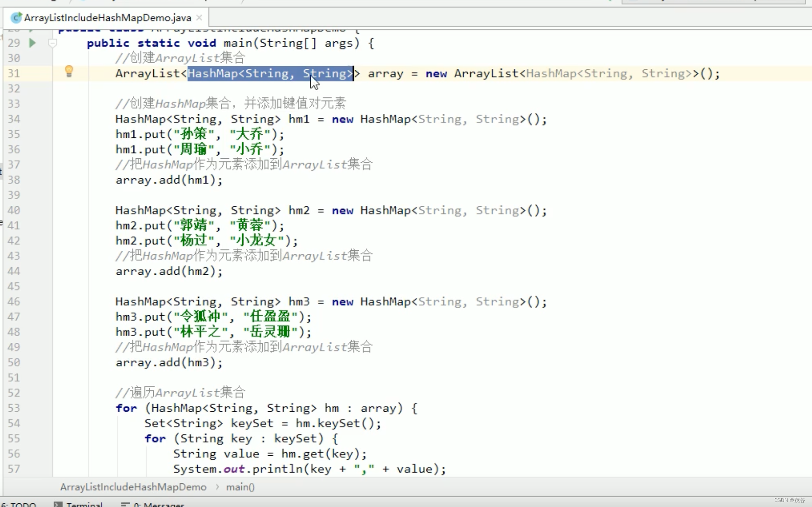Place cursor on "array.add(hm1);"
The height and width of the screenshot is (507, 812).
coord(169,180)
